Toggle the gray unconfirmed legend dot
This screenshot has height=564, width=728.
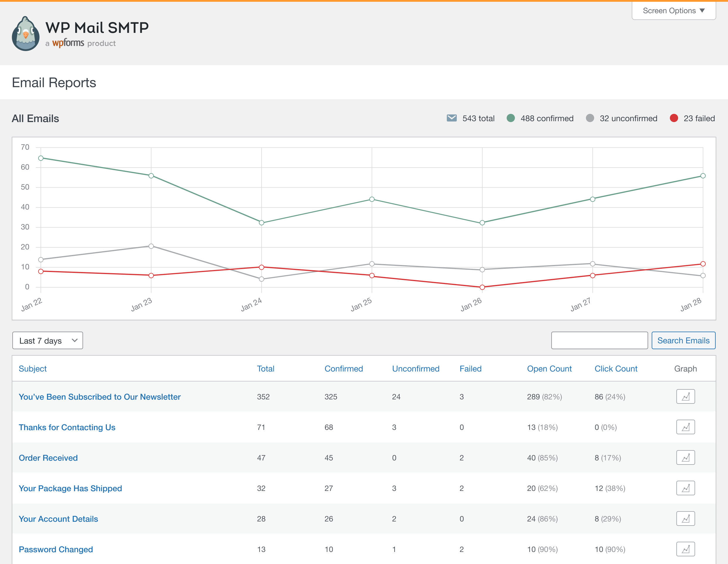tap(590, 118)
